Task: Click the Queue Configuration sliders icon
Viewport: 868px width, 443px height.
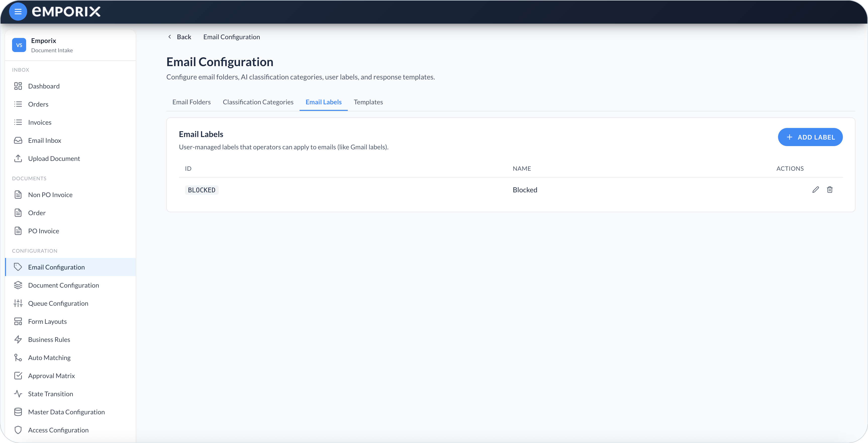Action: pyautogui.click(x=18, y=303)
